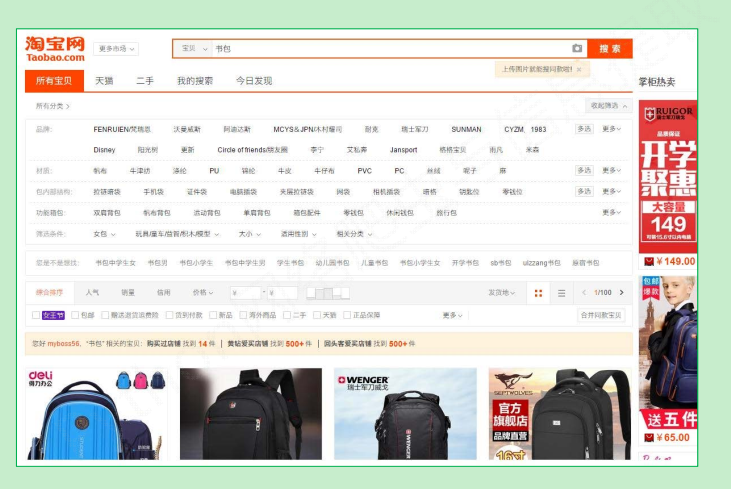Click 多选 in the 品牌 row

584,129
